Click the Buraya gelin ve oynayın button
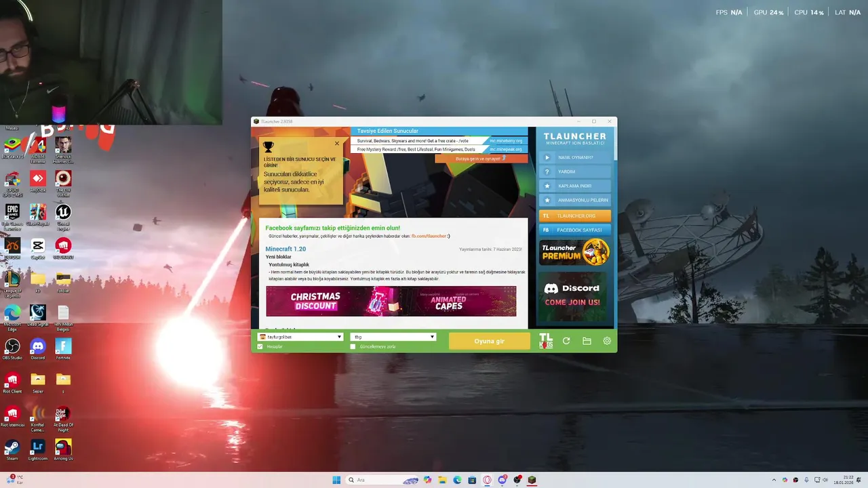Screen dimensions: 868x488 click(481, 159)
